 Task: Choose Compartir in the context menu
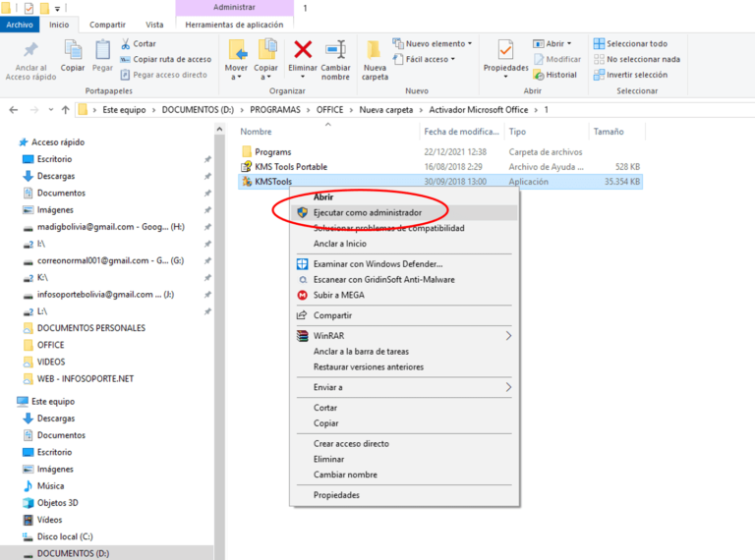click(403, 315)
